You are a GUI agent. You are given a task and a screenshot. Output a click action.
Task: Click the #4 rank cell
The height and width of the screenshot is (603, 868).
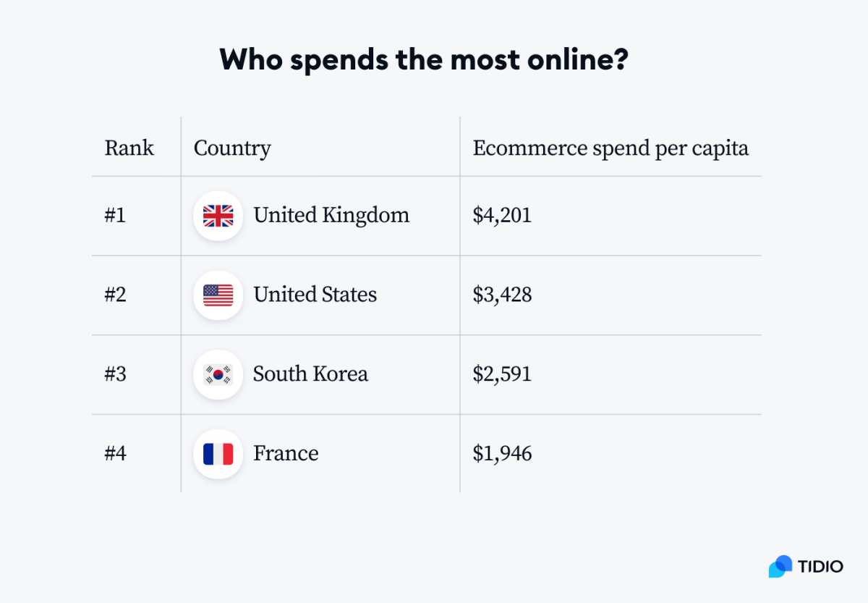coord(115,454)
